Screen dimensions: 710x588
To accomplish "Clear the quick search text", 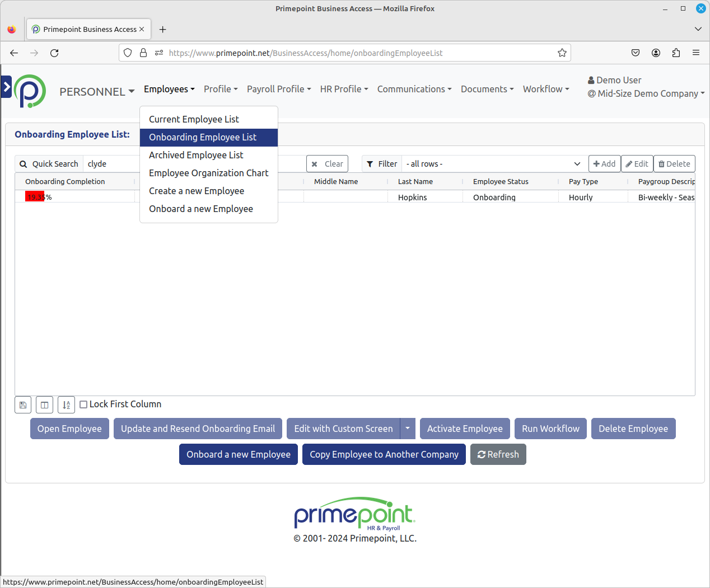I will [x=328, y=164].
